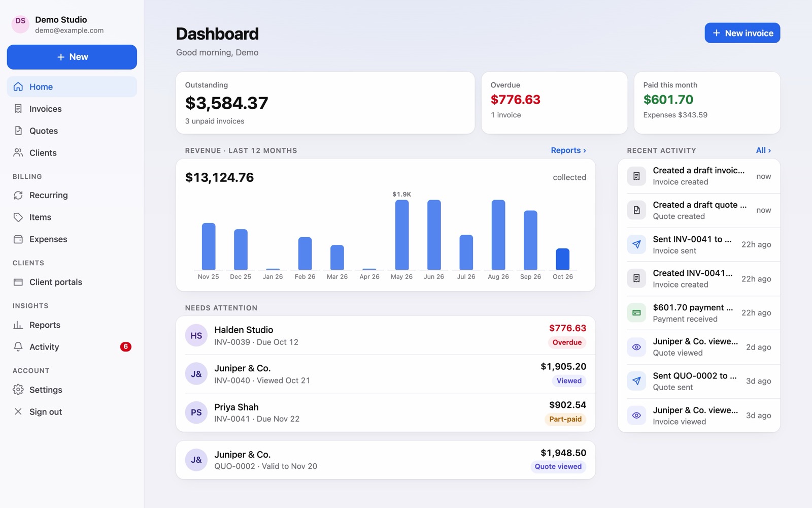Open Sent QUO-0002 activity entry
This screenshot has width=812, height=508.
[x=699, y=381]
